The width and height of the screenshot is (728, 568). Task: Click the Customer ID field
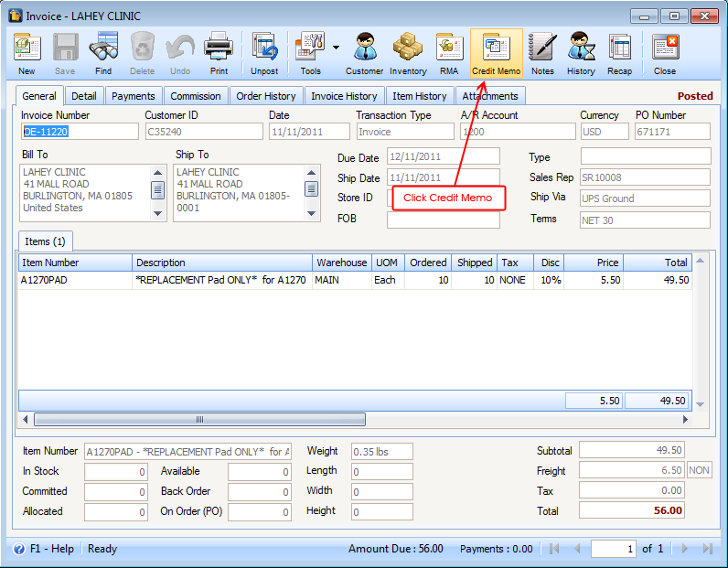coord(204,132)
